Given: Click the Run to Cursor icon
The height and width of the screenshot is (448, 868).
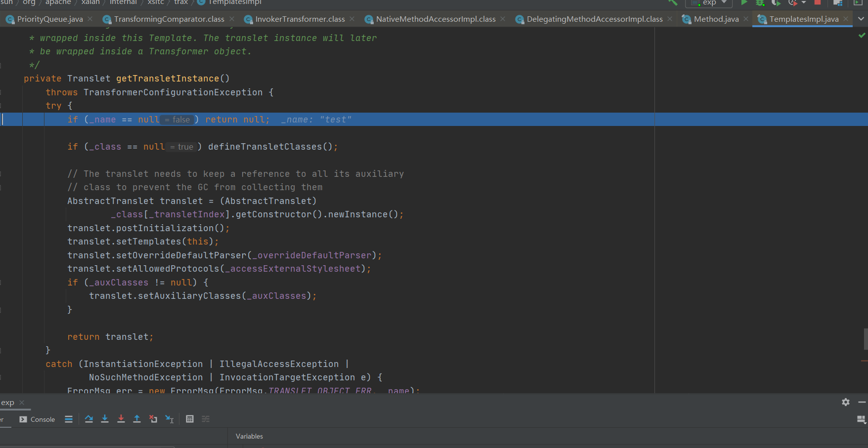Looking at the screenshot, I should 170,419.
